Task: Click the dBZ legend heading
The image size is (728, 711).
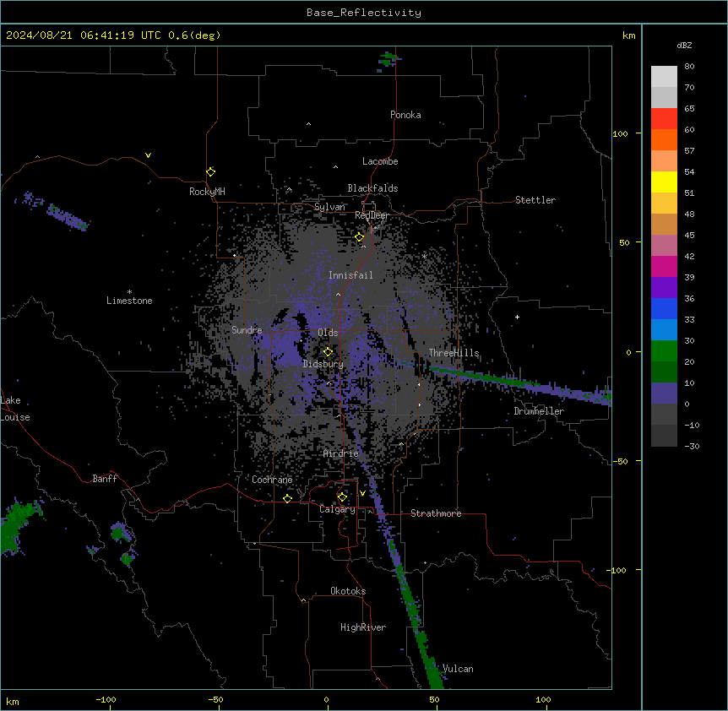Action: (x=684, y=46)
